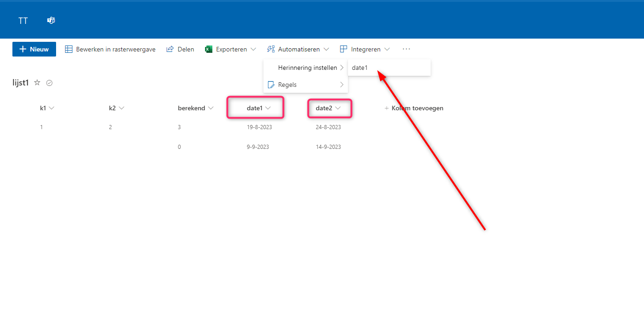Click the Nieuw button
Image resolution: width=644 pixels, height=329 pixels.
pyautogui.click(x=34, y=49)
